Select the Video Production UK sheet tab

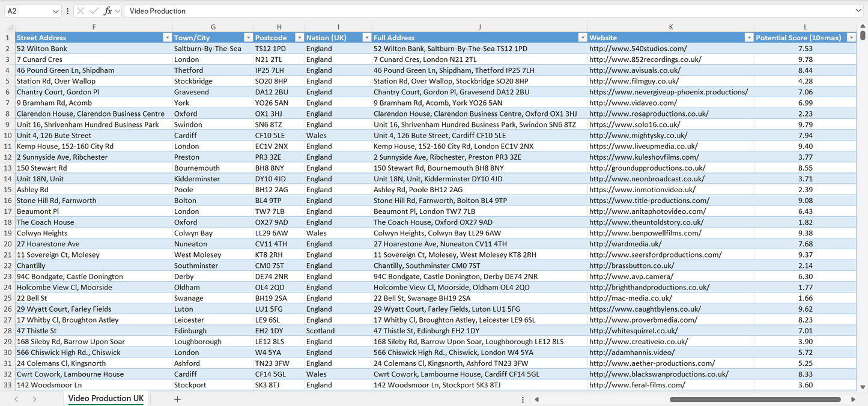pos(106,398)
